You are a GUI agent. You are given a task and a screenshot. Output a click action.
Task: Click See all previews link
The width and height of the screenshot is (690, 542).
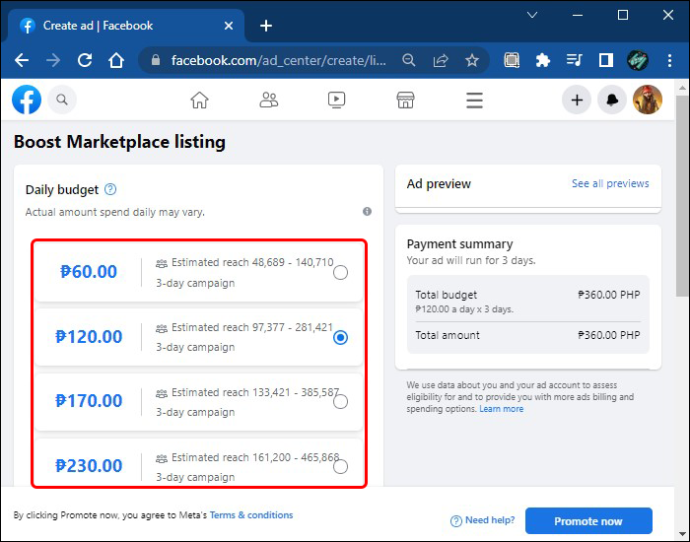pyautogui.click(x=610, y=183)
